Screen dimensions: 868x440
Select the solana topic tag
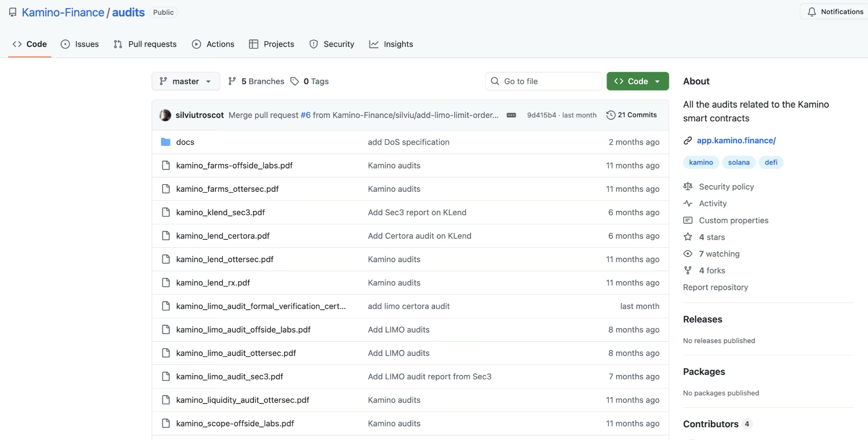pyautogui.click(x=738, y=163)
